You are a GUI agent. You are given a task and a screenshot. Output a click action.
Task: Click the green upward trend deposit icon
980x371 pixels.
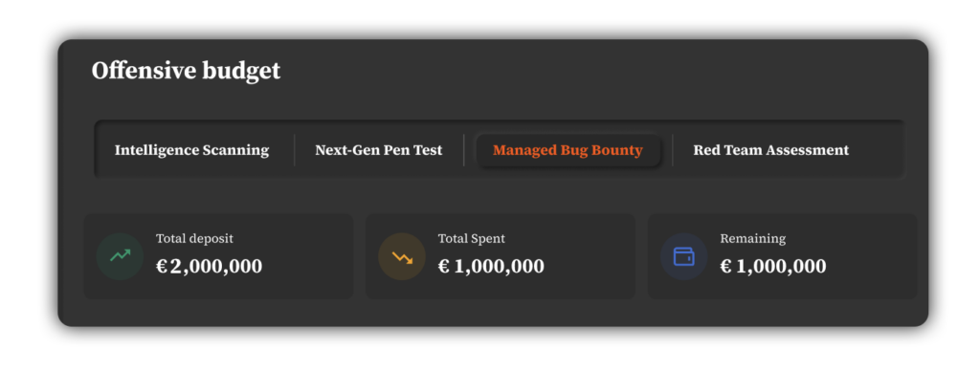(x=120, y=256)
